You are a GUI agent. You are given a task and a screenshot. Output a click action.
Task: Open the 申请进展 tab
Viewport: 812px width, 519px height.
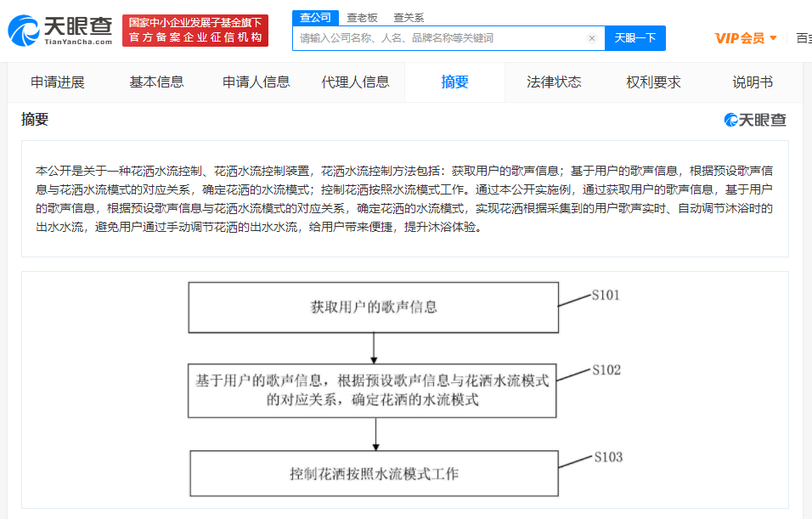(57, 82)
